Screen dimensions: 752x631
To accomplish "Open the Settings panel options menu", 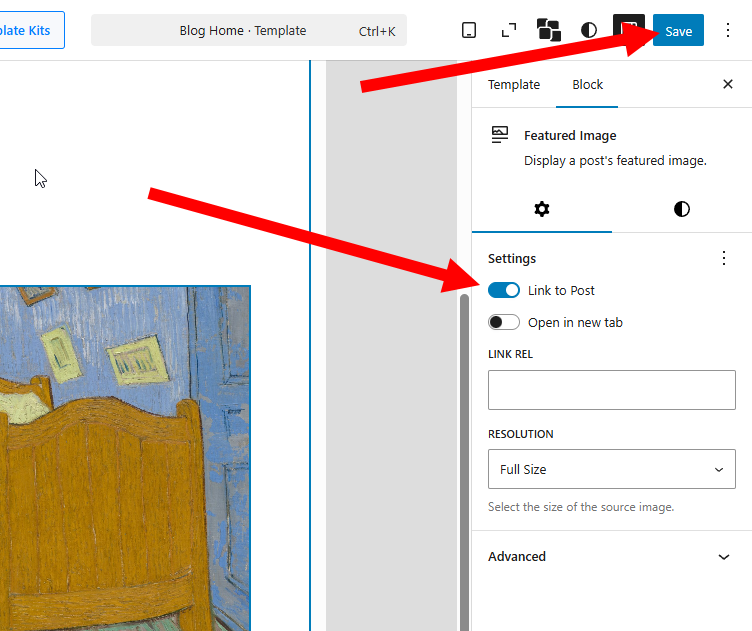I will [x=724, y=258].
